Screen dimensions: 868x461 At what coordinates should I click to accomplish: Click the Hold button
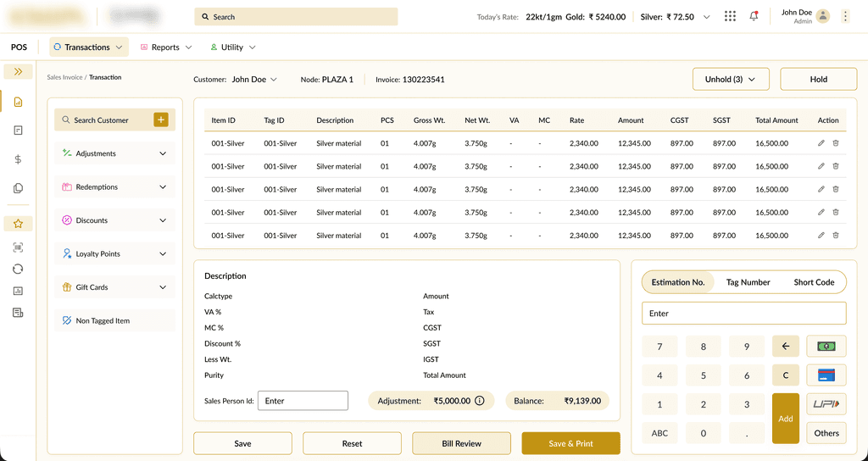click(x=818, y=79)
